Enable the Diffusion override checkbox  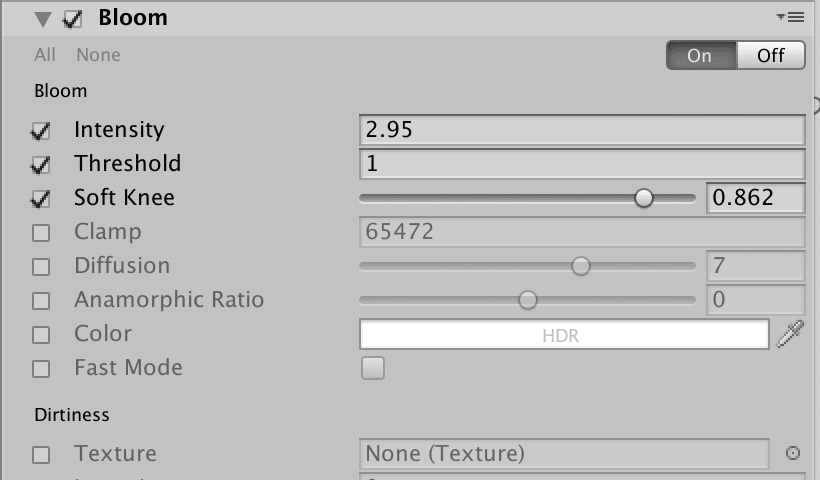(41, 267)
